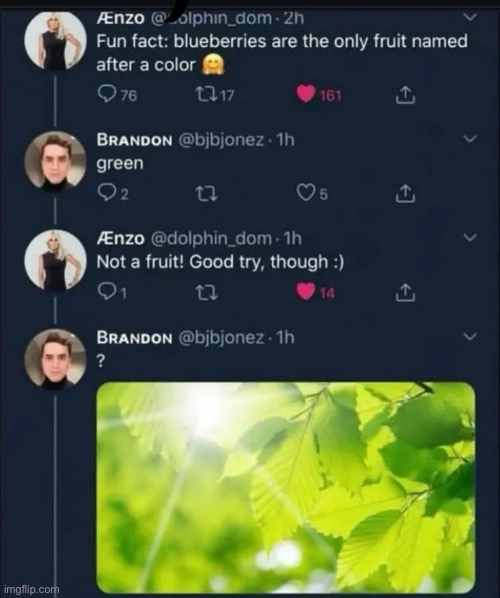Share the "Not a fruit!" tweet
The width and height of the screenshot is (500, 598).
point(405,293)
